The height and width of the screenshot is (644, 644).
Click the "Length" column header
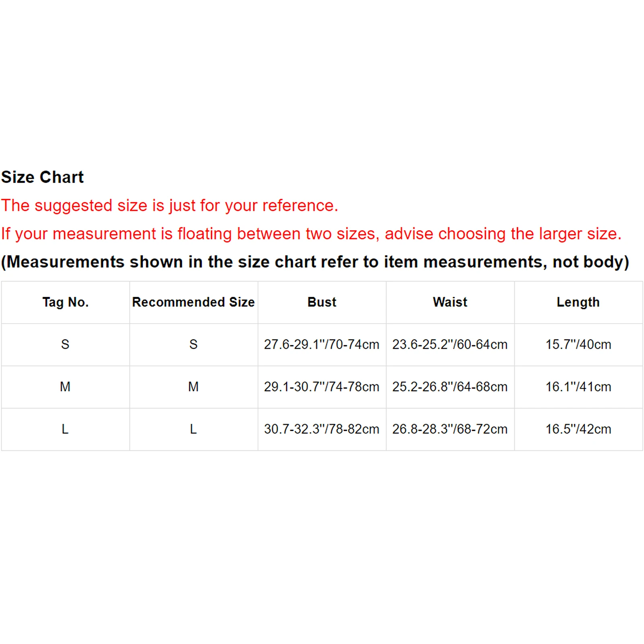(x=578, y=302)
